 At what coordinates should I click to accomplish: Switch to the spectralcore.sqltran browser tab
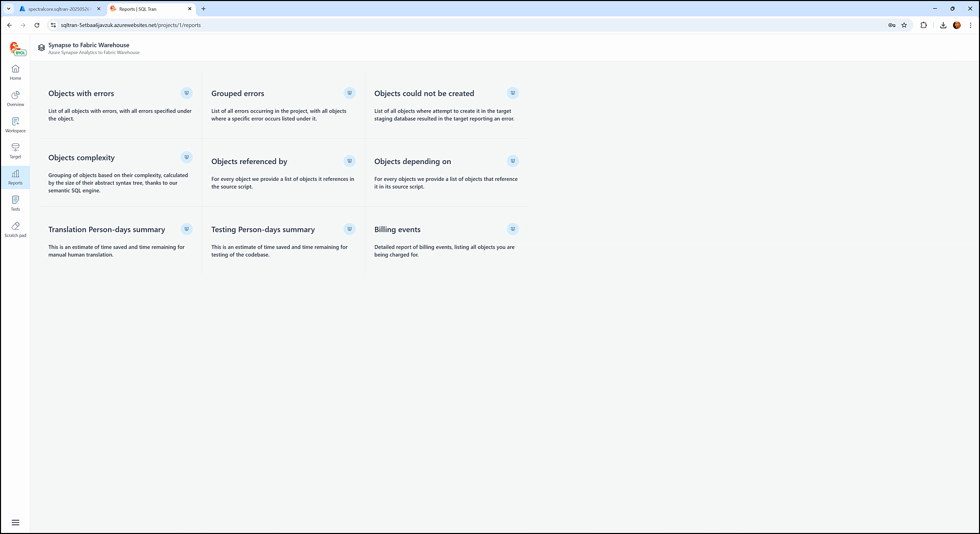click(x=59, y=9)
